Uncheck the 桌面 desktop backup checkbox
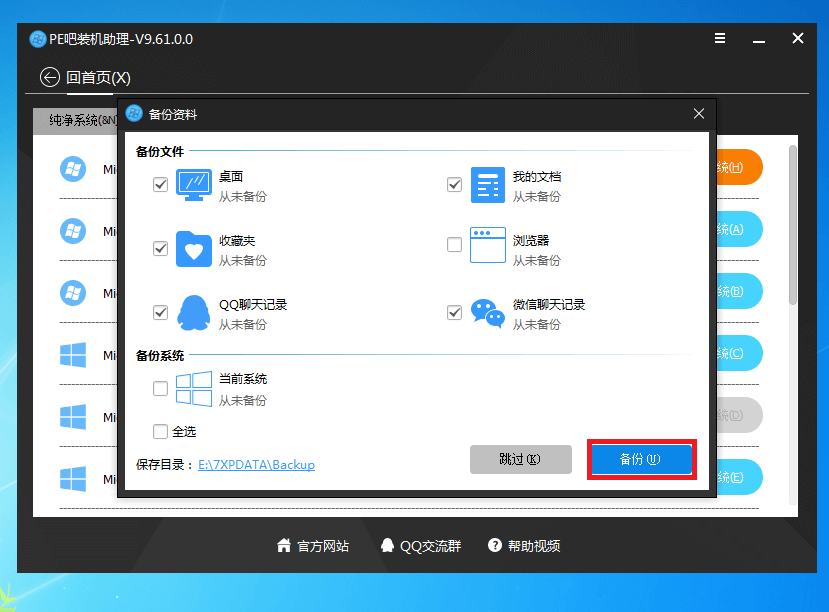This screenshot has width=829, height=612. click(x=160, y=185)
